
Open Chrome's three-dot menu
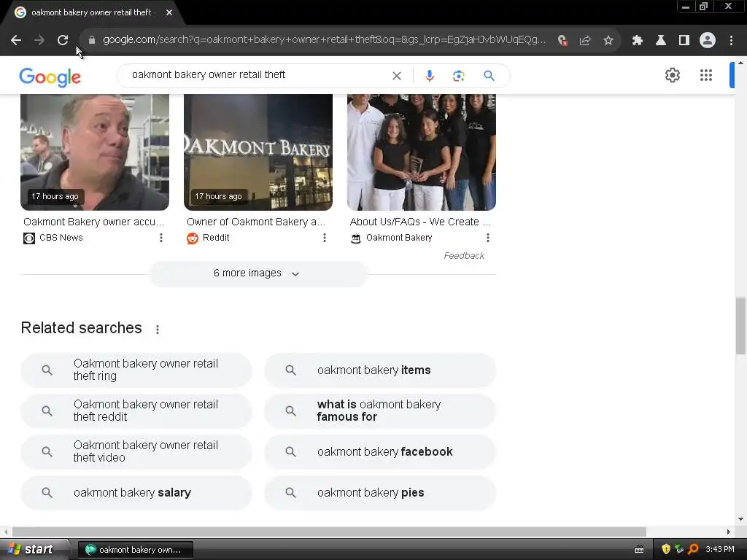click(x=731, y=41)
